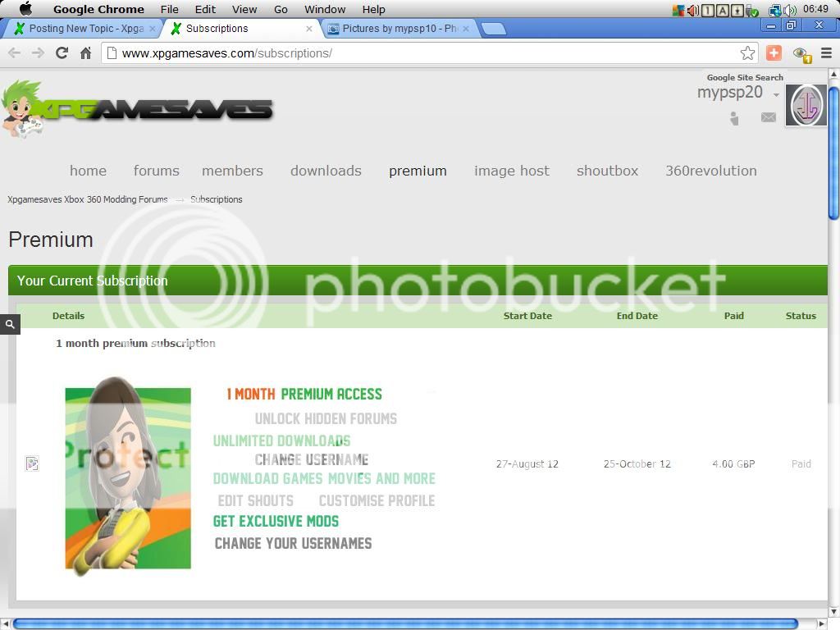The height and width of the screenshot is (630, 840).
Task: Bookmark this page with the star icon
Action: coord(747,52)
